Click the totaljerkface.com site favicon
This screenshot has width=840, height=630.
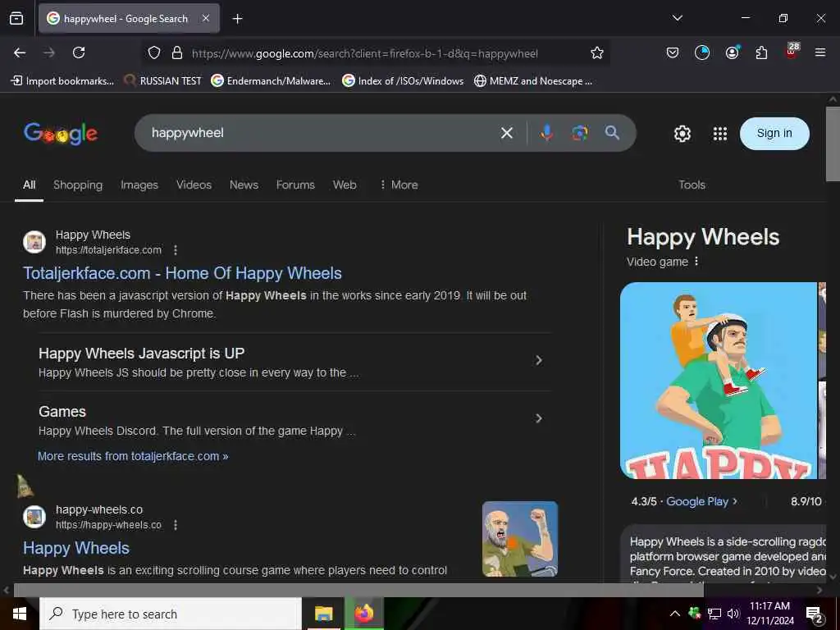point(34,242)
